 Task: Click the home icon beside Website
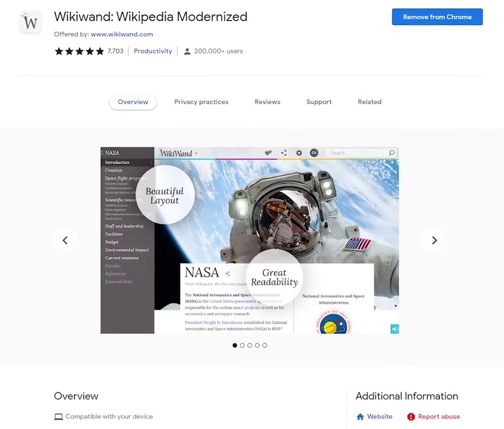coord(360,417)
